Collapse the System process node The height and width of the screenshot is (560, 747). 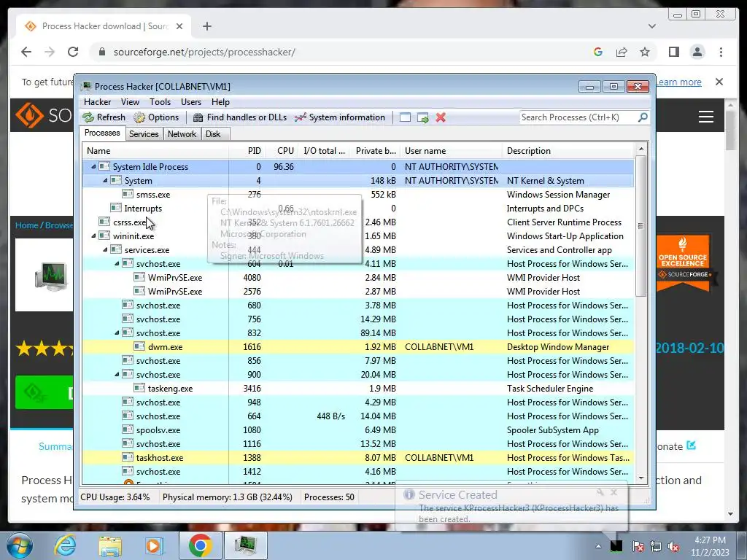pyautogui.click(x=105, y=181)
